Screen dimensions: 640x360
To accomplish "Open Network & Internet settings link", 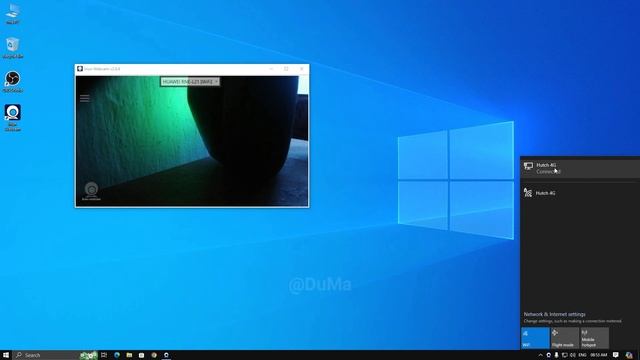I will (555, 314).
